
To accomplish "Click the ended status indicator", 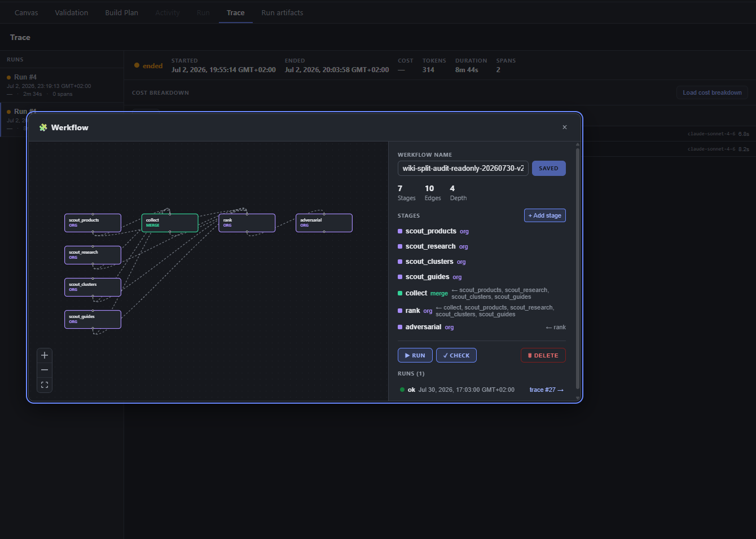I will pyautogui.click(x=148, y=65).
